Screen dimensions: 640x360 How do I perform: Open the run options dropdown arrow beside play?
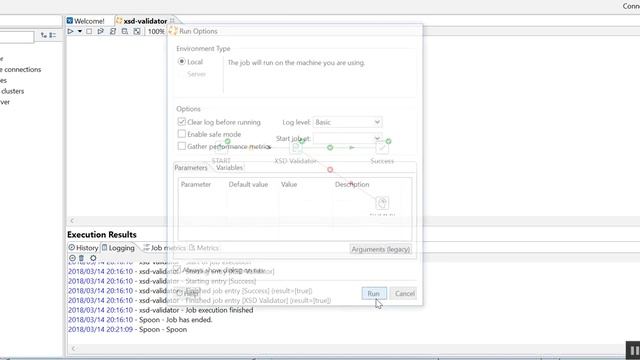80,31
